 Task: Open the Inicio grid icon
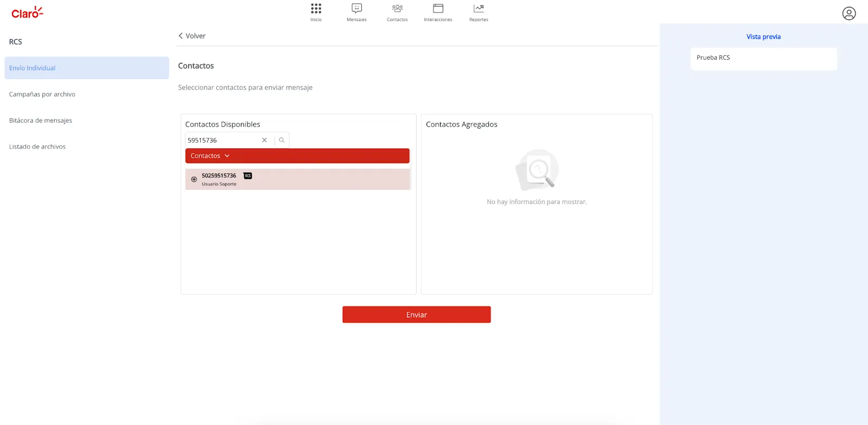pos(316,9)
